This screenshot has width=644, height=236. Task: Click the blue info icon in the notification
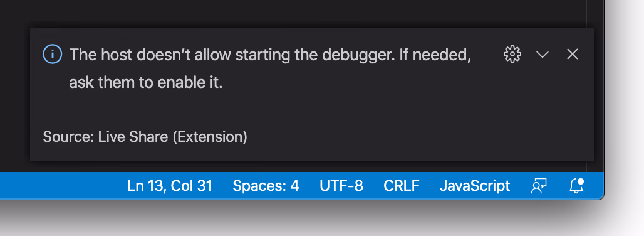[52, 54]
